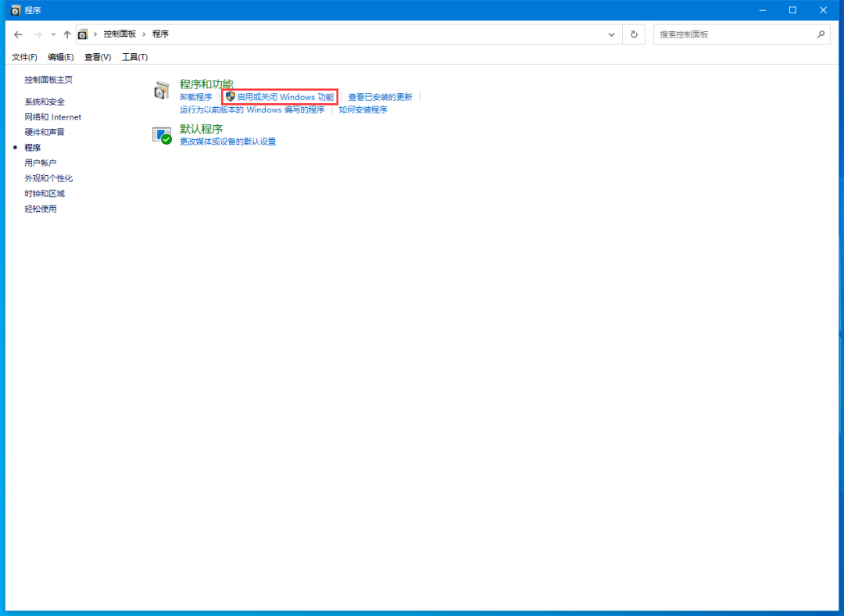Go back with the back arrow
Image resolution: width=844 pixels, height=616 pixels.
18,34
